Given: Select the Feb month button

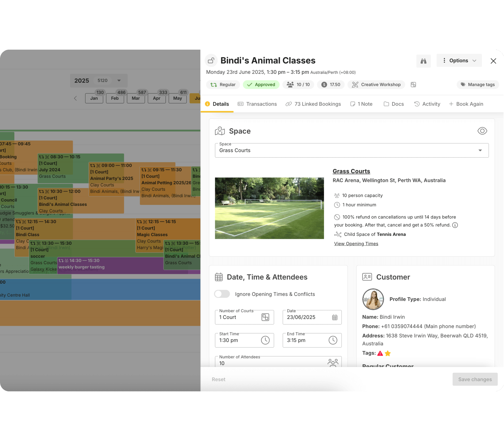Looking at the screenshot, I should [x=115, y=98].
